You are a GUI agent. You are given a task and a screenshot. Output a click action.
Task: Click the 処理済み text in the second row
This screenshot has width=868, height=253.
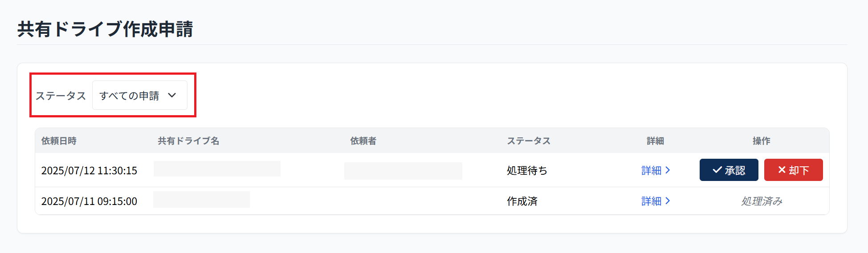pos(761,201)
